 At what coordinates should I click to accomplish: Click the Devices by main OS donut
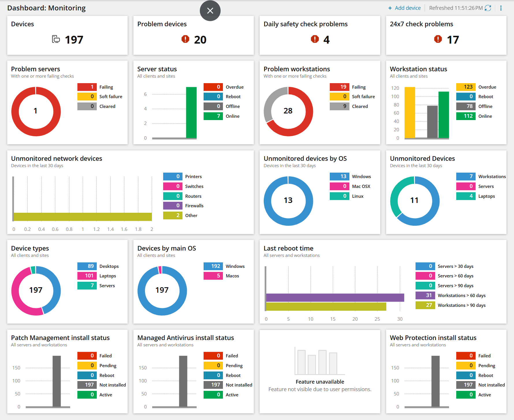(x=162, y=291)
